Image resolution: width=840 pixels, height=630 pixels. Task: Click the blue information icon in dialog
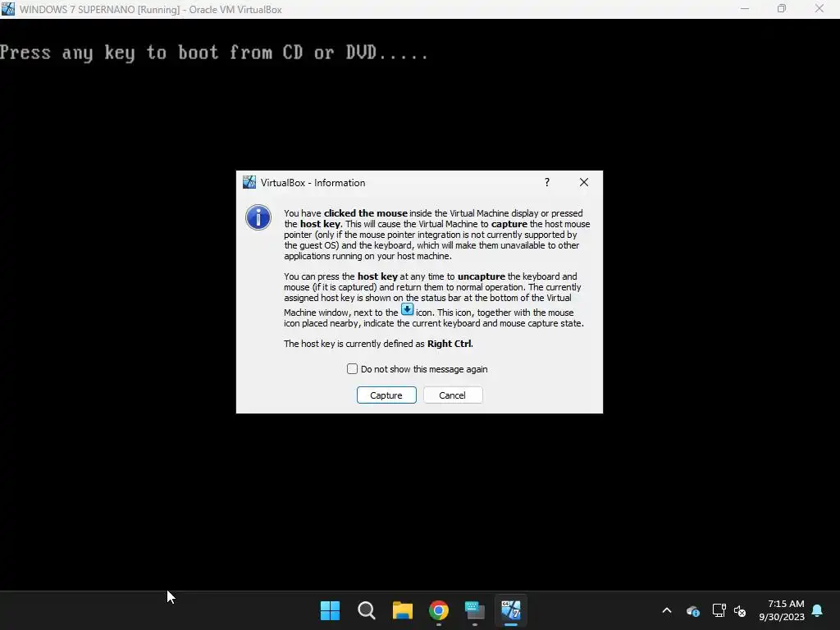pos(258,217)
